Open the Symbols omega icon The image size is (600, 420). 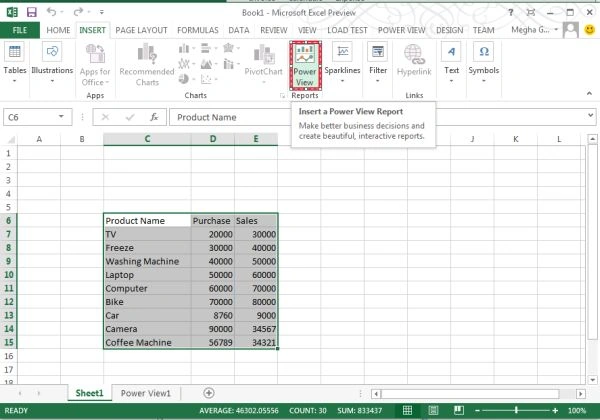click(484, 52)
